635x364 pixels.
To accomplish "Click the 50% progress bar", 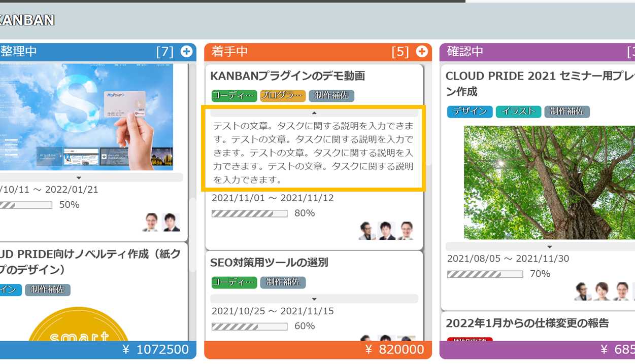I will click(x=26, y=205).
